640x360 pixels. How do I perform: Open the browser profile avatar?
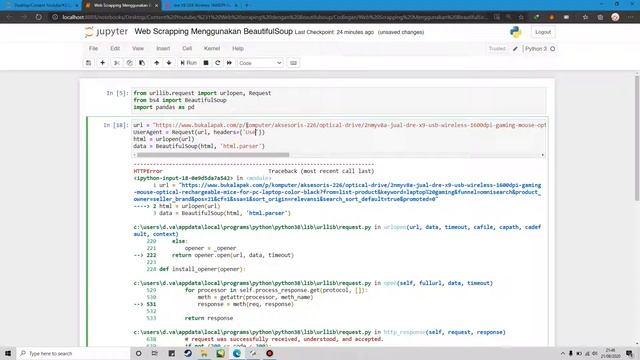(616, 17)
